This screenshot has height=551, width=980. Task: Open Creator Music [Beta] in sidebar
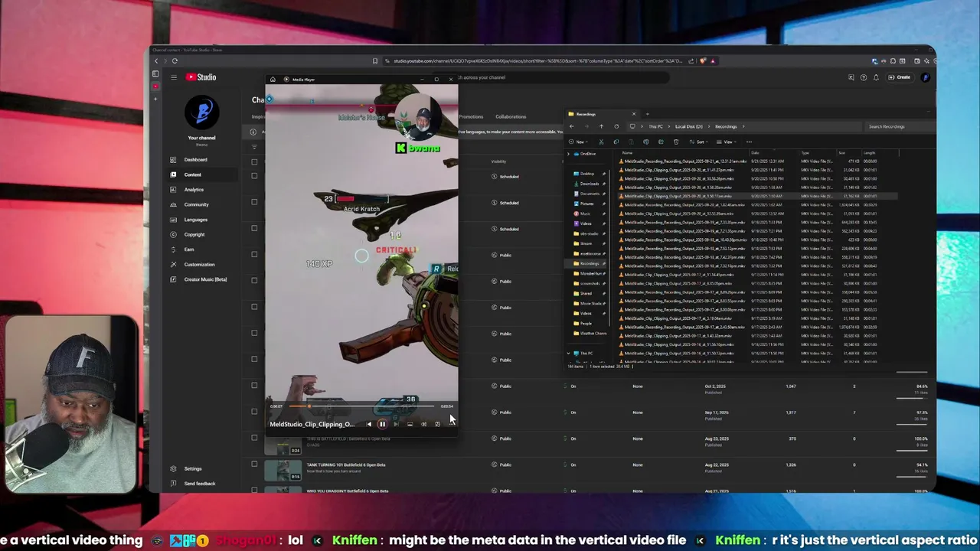coord(205,279)
